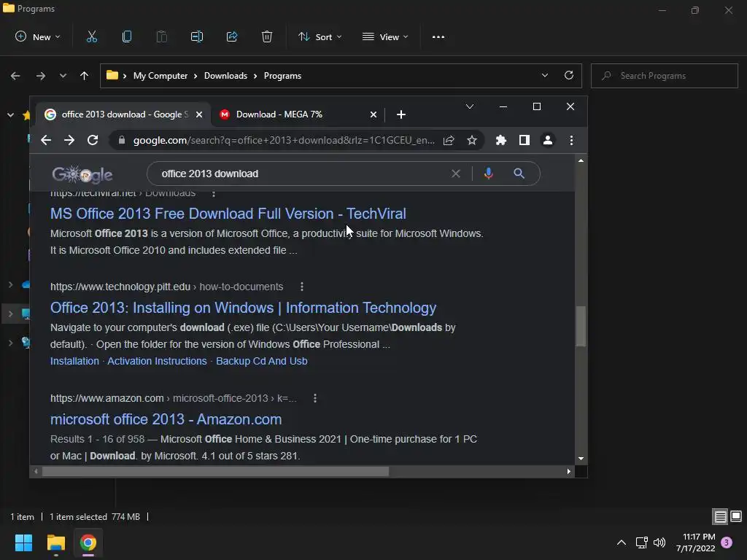
Task: Click the Google logo
Action: [82, 175]
